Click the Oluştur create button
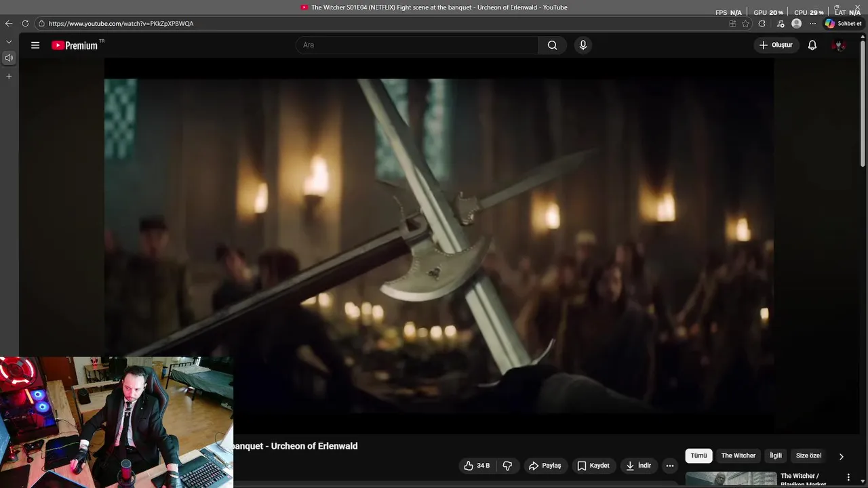The height and width of the screenshot is (488, 868). pyautogui.click(x=776, y=45)
